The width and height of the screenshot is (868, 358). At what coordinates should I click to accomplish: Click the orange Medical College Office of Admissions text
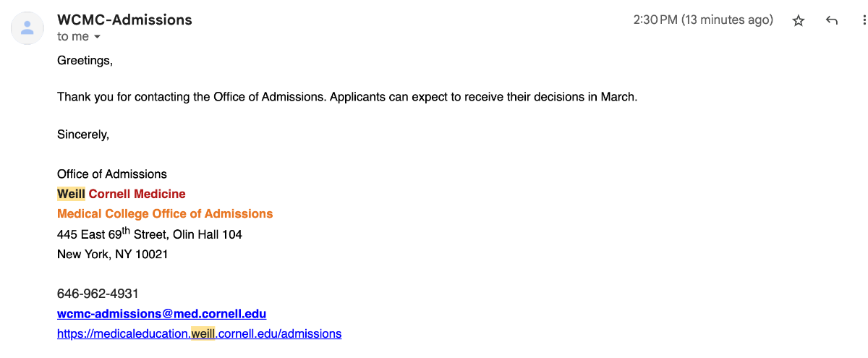point(165,214)
